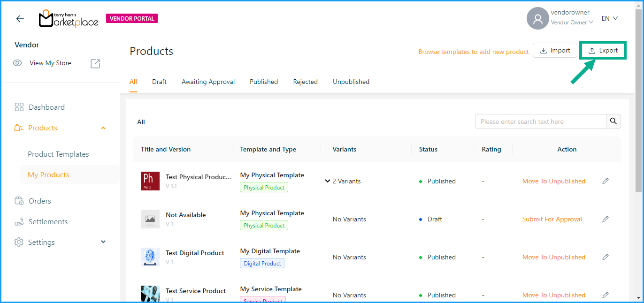The width and height of the screenshot is (644, 303).
Task: Go to Settlements page
Action: coord(48,221)
